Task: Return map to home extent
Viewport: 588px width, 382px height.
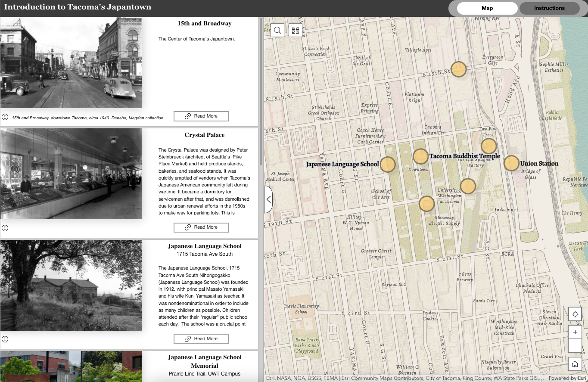Action: 575,364
